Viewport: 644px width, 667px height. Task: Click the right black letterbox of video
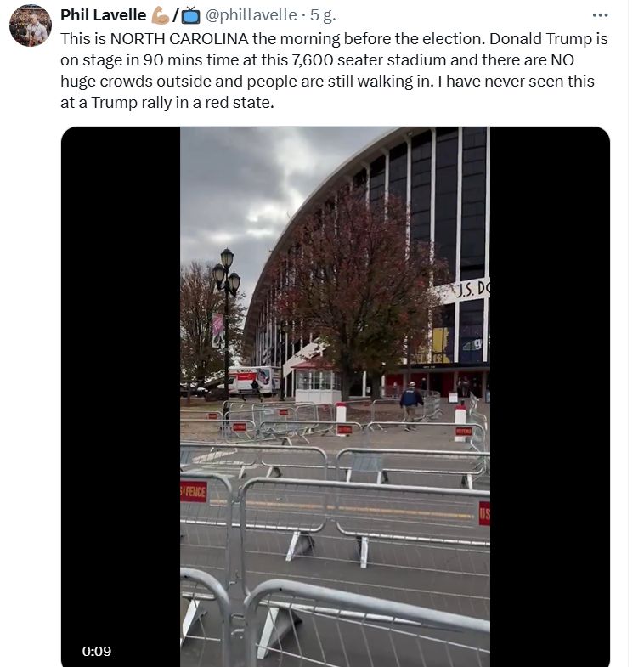pos(550,397)
